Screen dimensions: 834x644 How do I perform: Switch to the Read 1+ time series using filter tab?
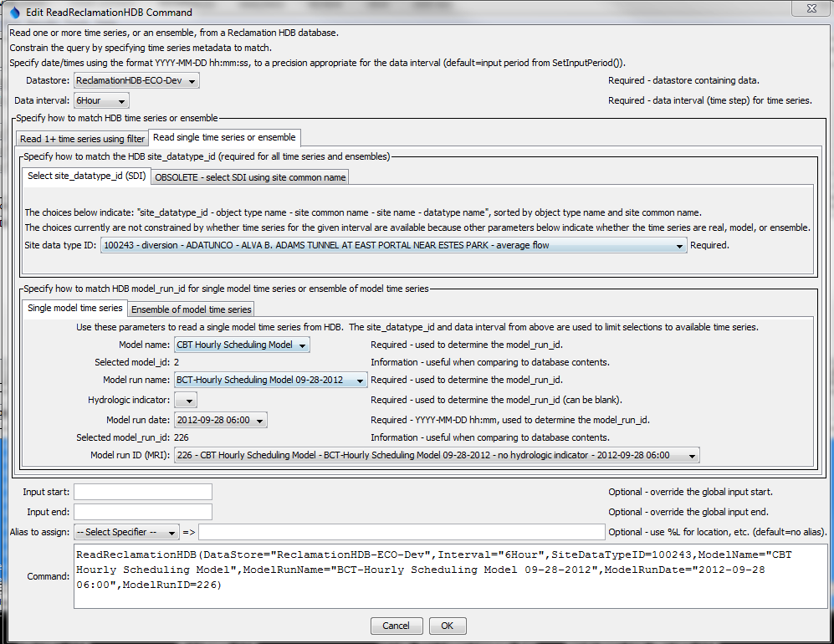click(81, 138)
